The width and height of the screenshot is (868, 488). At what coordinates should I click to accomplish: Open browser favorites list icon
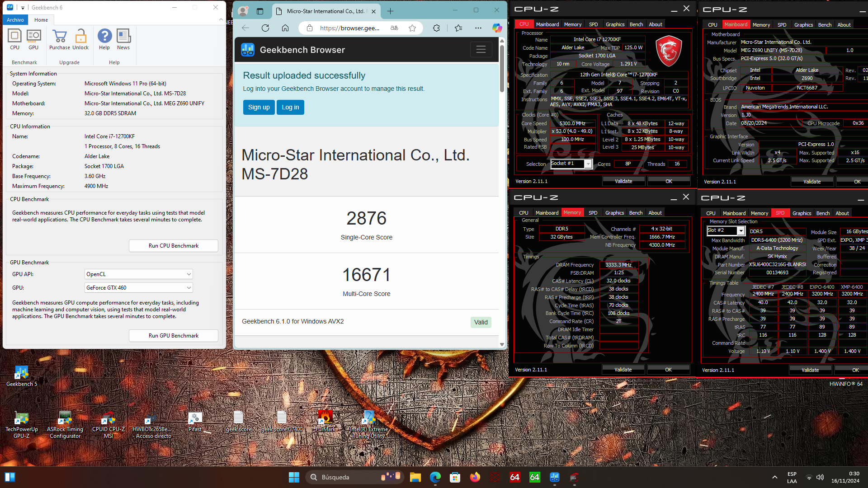click(458, 28)
